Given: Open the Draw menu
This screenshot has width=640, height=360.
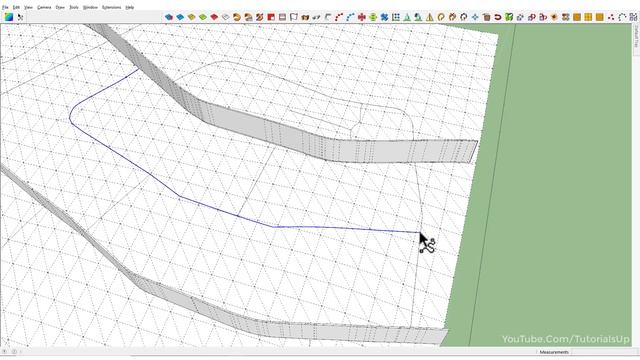Looking at the screenshot, I should click(x=60, y=7).
